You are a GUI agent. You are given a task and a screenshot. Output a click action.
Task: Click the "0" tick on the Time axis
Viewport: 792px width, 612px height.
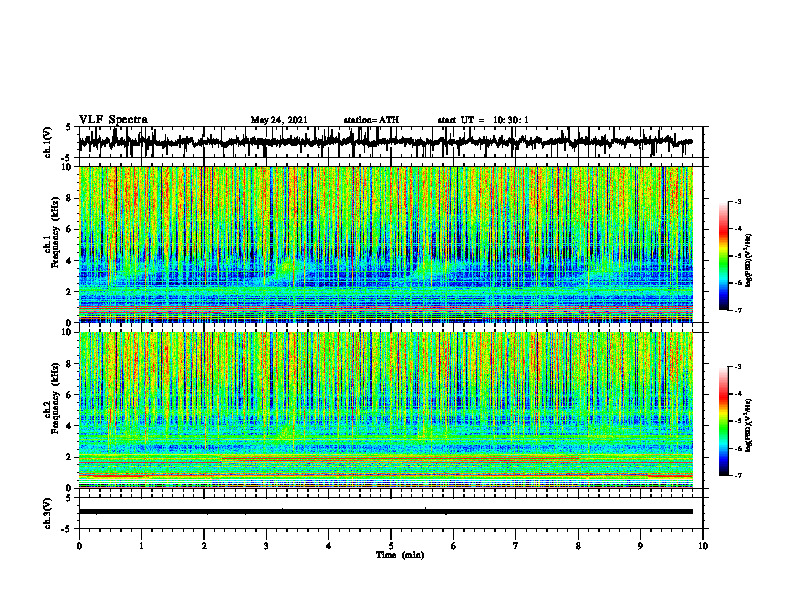point(79,546)
